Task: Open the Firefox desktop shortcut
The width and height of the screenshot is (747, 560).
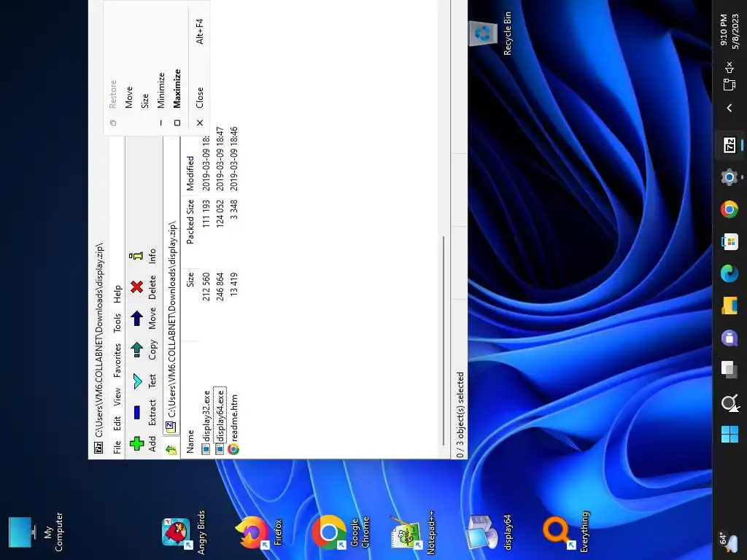Action: 260,532
